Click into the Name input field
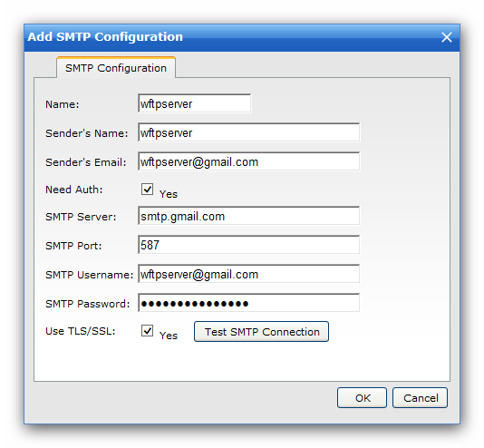This screenshot has width=484, height=448. [195, 103]
